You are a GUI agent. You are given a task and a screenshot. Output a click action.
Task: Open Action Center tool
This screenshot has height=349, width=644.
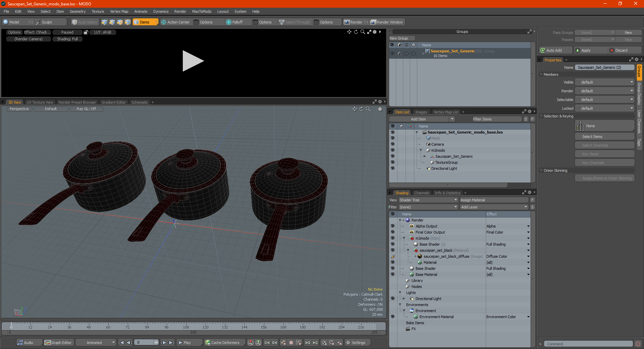point(175,22)
